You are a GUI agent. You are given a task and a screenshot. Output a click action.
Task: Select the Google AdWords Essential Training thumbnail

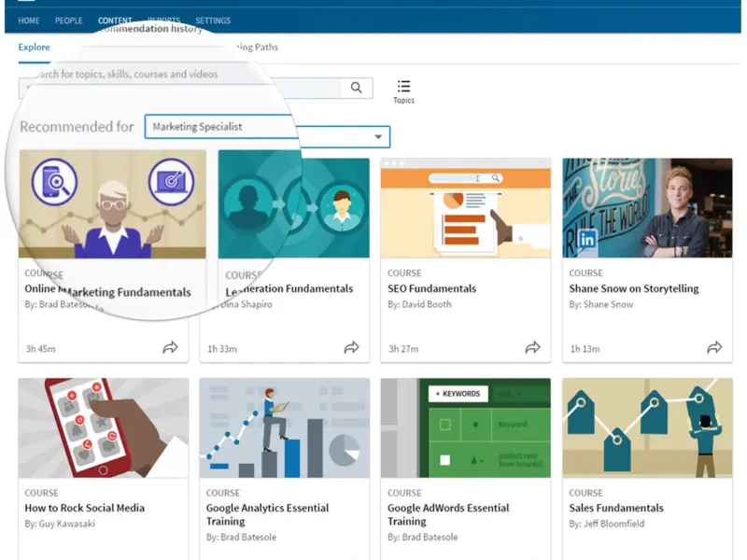(x=465, y=427)
